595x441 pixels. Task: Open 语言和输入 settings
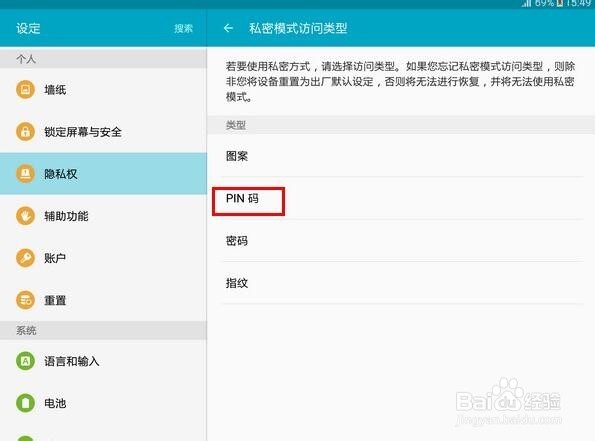click(x=103, y=361)
